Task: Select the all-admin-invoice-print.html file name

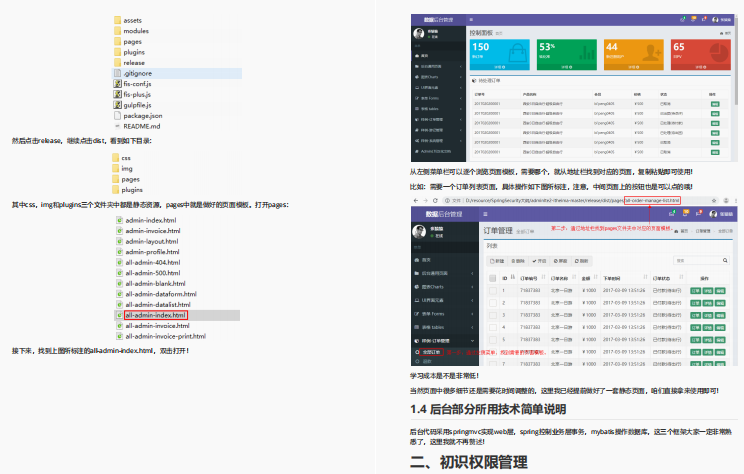Action: pos(166,336)
